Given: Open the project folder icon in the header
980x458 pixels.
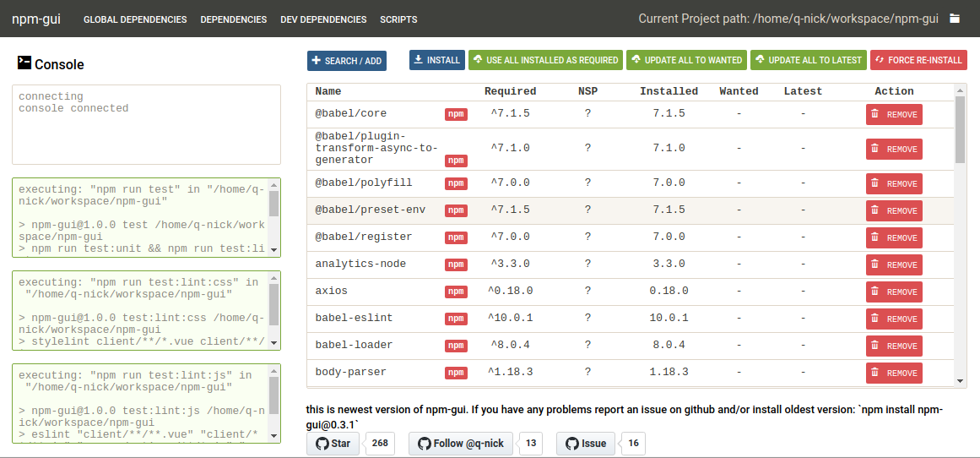Looking at the screenshot, I should pos(955,19).
